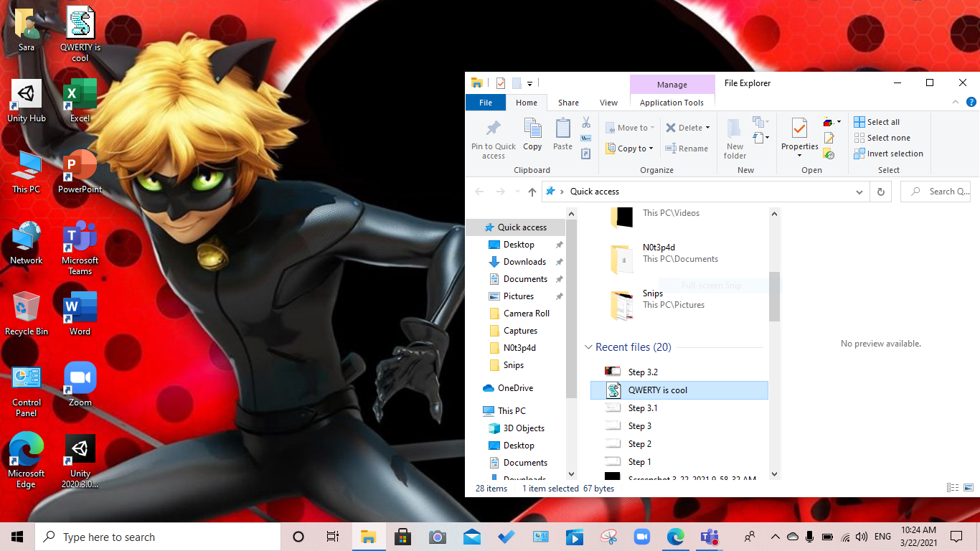Click the History icon in Open group
This screenshot has height=551, width=980.
(829, 154)
